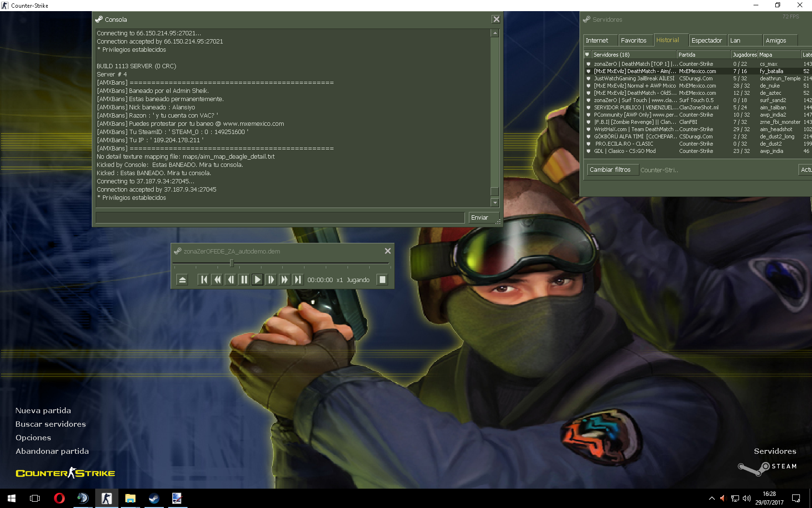This screenshot has width=812, height=508.
Task: Select server zonaZerO | Surf Touch
Action: [x=698, y=100]
